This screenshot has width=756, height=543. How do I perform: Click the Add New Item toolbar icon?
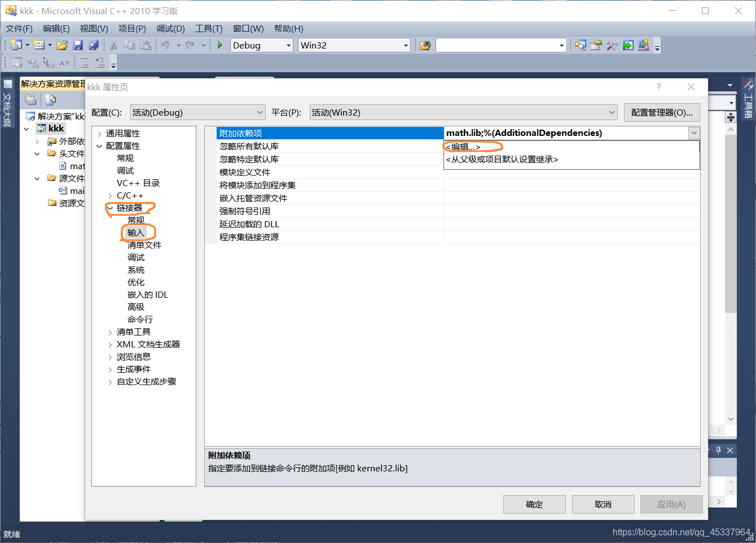click(x=39, y=45)
